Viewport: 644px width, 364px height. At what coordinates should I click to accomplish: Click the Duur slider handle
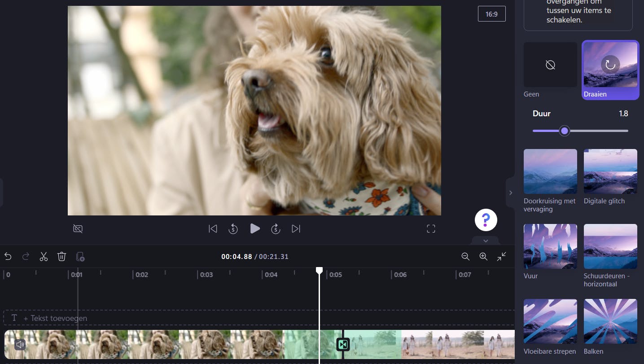click(x=565, y=131)
